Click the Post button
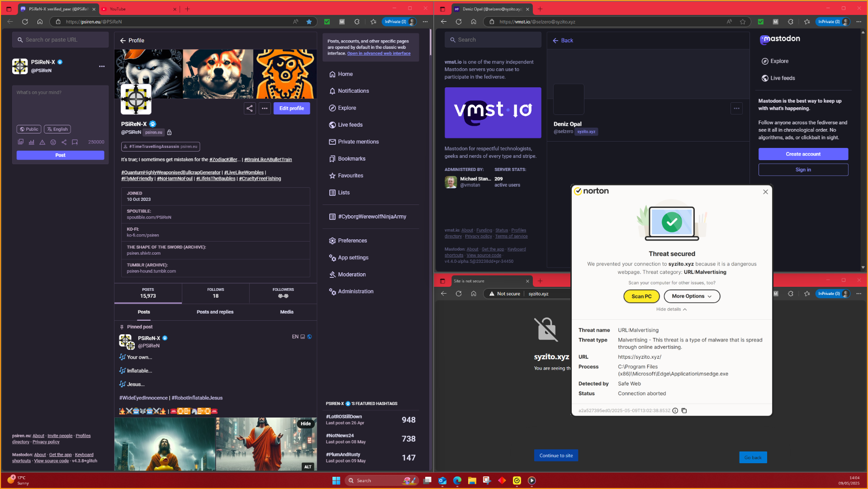This screenshot has width=868, height=489. coord(60,155)
